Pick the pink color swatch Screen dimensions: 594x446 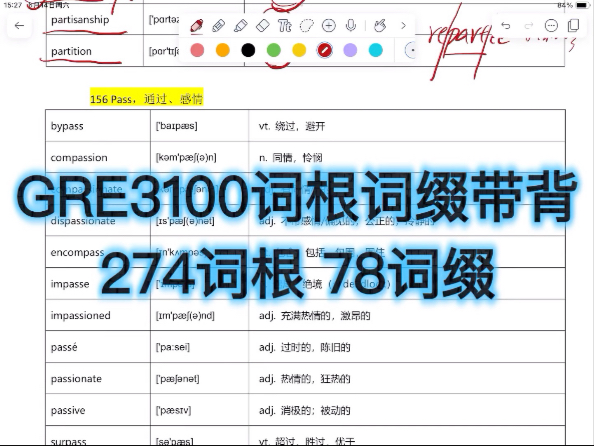(x=197, y=50)
